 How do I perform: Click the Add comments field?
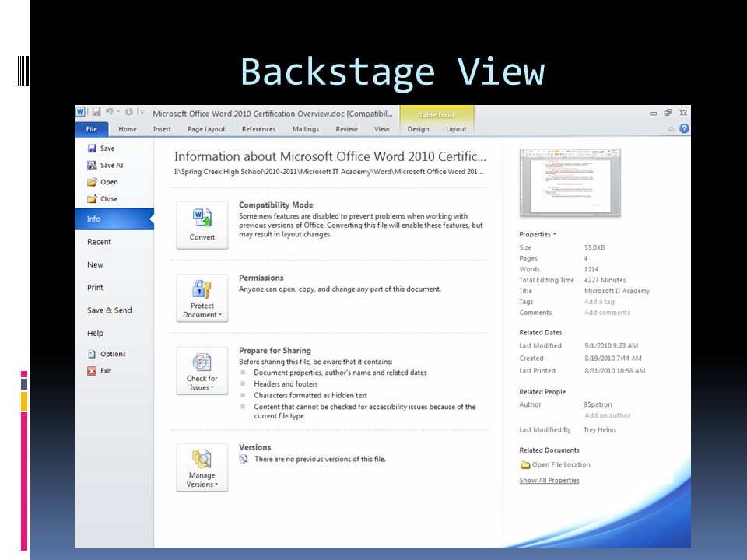(607, 313)
